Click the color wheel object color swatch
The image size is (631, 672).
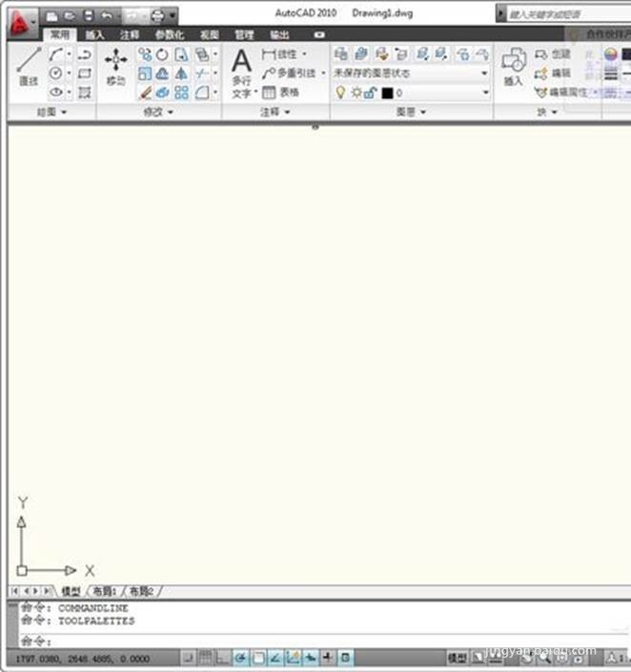(611, 54)
